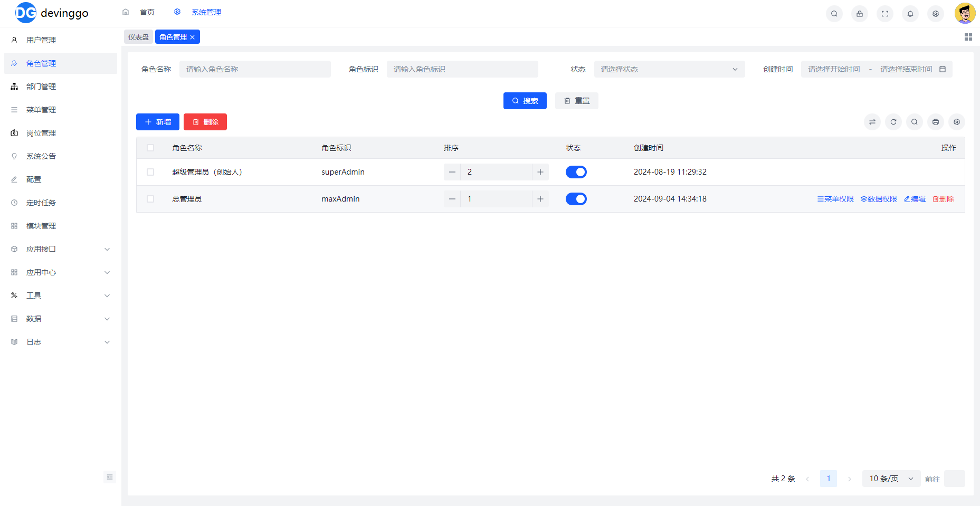Click the lock screen icon
Screen dimensions: 980x506
coord(860,14)
